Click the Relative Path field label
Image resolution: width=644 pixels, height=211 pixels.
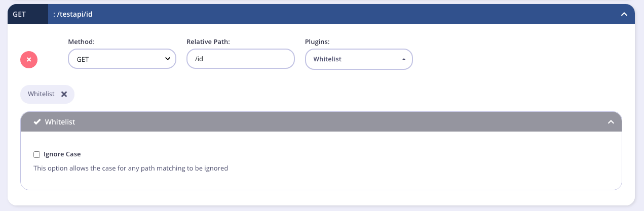click(208, 41)
